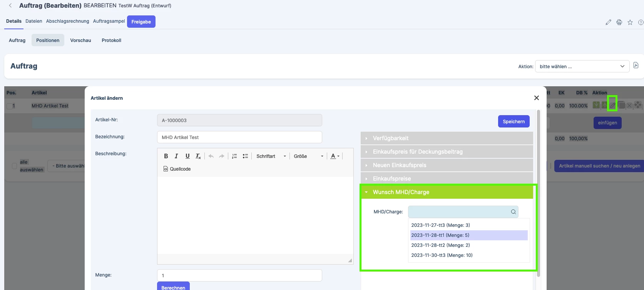This screenshot has width=644, height=290.
Task: Open PDF document icon next to Aktion
Action: (636, 65)
